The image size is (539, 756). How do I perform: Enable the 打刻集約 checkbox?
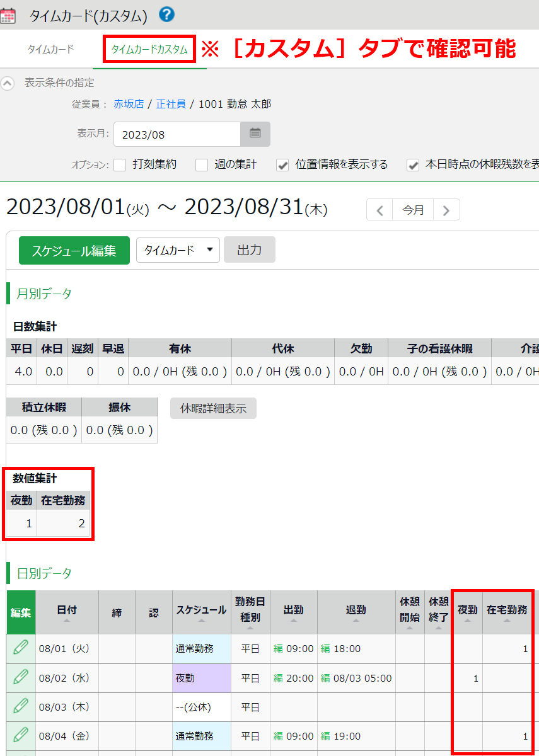pos(120,165)
